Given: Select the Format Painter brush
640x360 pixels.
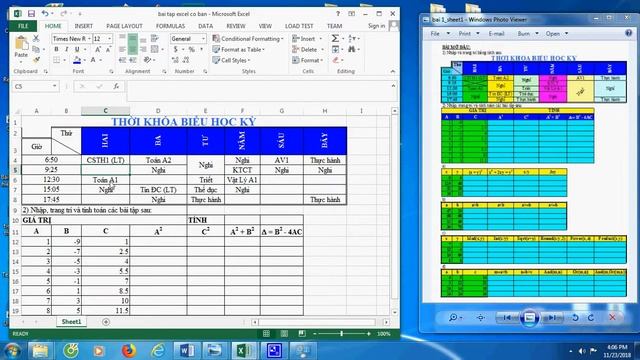Looking at the screenshot, I should coord(36,60).
